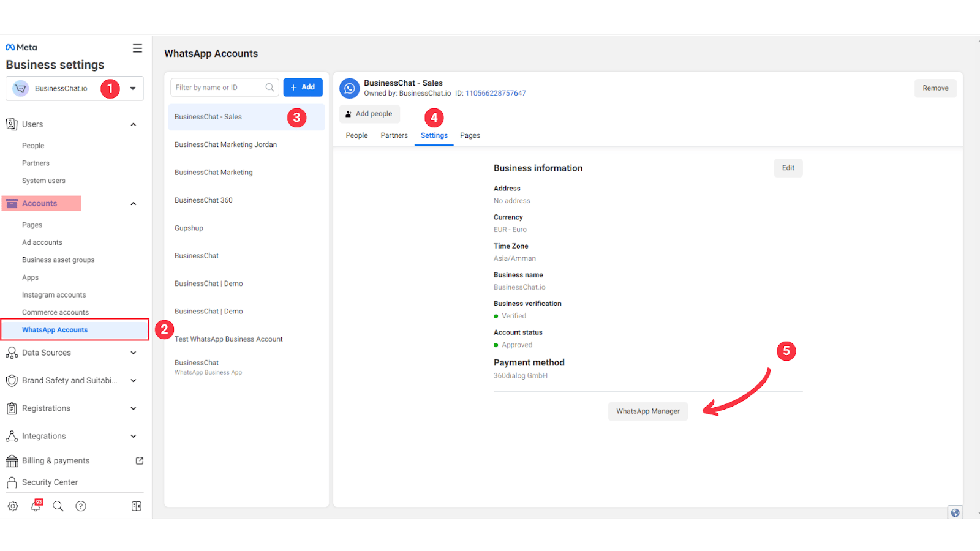Click the BusinessChat.io account avatar icon
Viewport: 980px width, 551px height.
click(x=21, y=88)
